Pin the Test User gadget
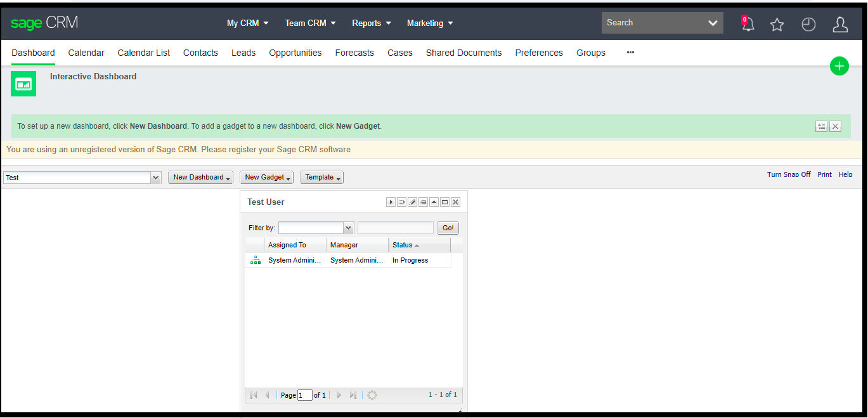Screen dimensions: 868x418 pos(423,202)
